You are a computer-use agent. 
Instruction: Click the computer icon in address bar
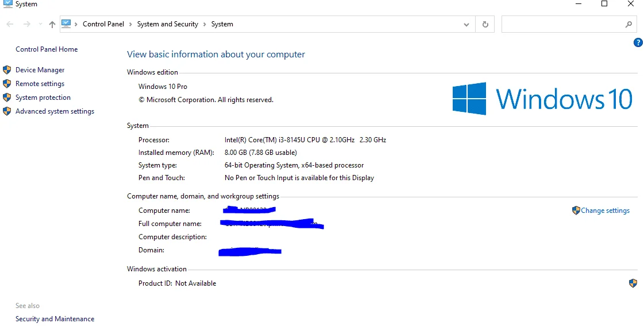point(66,24)
